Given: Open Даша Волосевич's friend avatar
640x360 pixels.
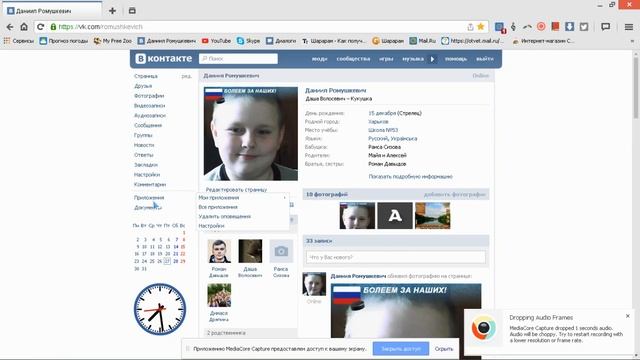Looking at the screenshot, I should pyautogui.click(x=250, y=251).
